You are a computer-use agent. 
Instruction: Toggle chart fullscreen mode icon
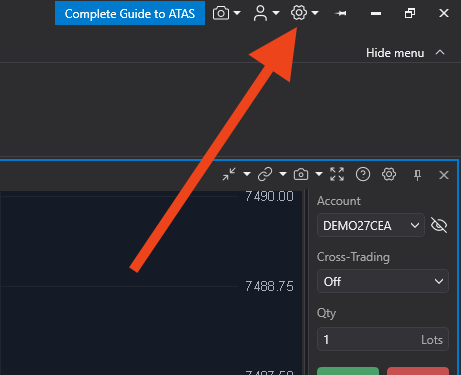click(x=337, y=174)
